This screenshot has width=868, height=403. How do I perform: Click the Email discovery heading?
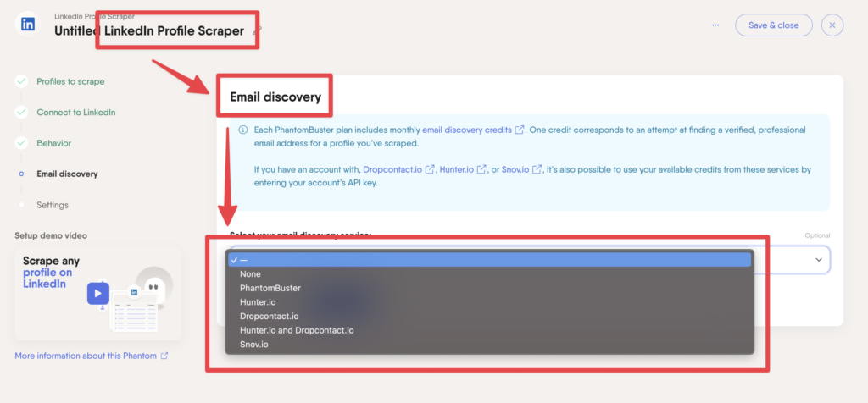[x=275, y=97]
